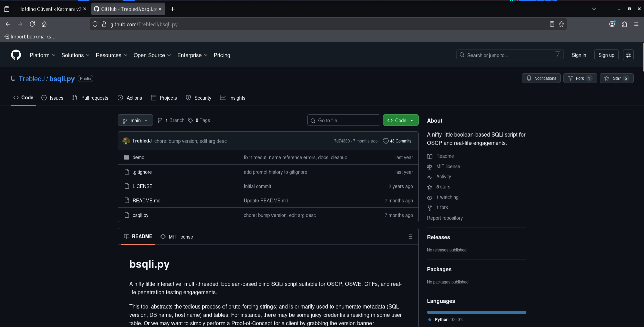Open the Pricing page
The image size is (644, 327).
(222, 55)
